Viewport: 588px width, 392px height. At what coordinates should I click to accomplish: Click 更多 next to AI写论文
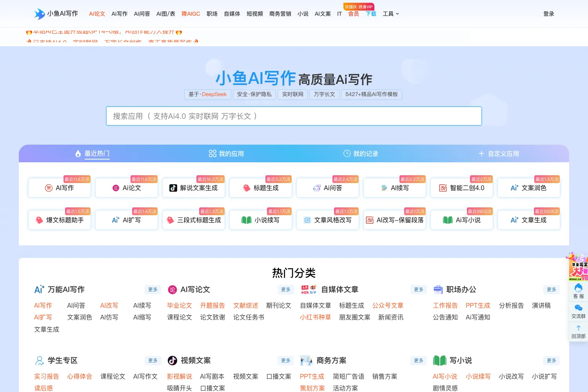click(x=286, y=290)
